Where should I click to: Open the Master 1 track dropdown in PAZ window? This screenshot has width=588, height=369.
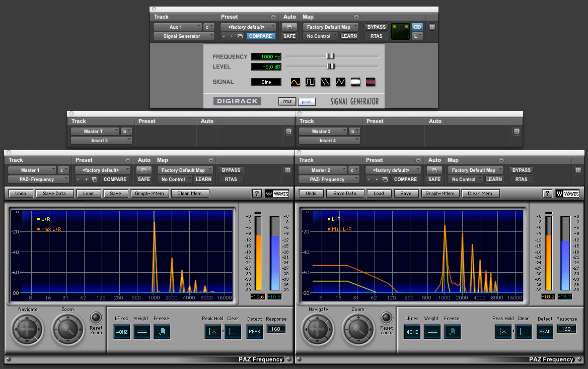click(x=32, y=170)
